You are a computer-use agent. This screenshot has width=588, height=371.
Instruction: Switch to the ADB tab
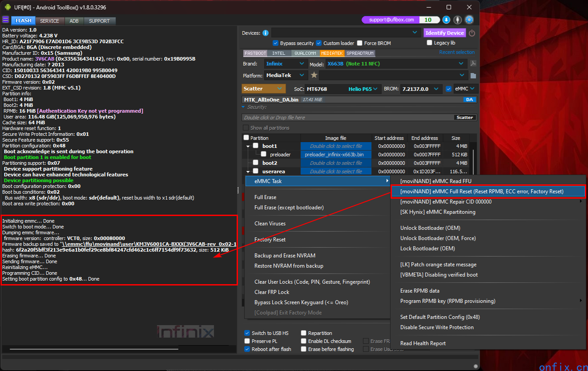pyautogui.click(x=74, y=21)
